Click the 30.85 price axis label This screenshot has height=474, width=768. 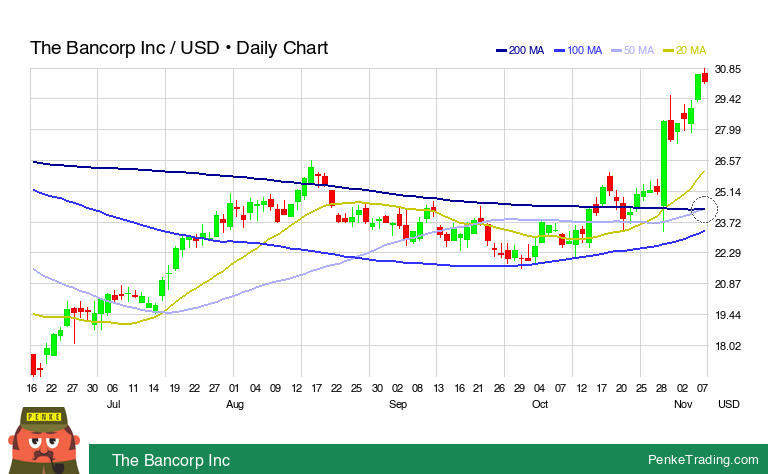click(x=727, y=69)
